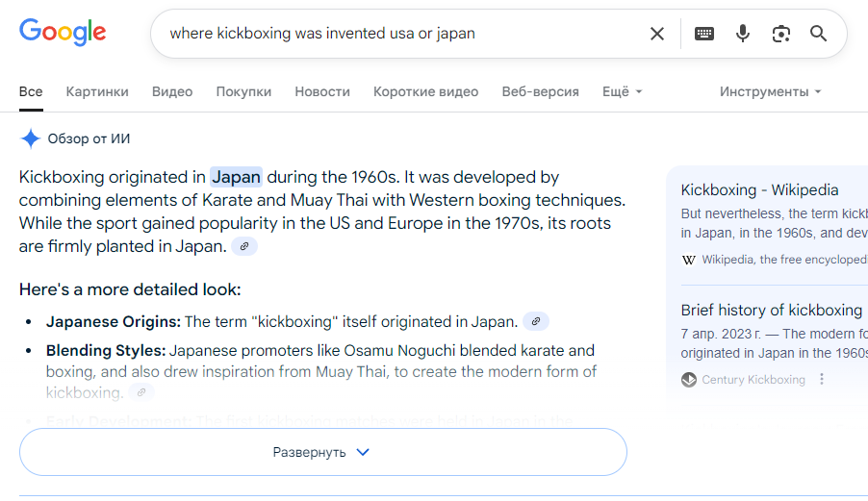Screen dimensions: 868x501
Task: Click 'Here's a more detailed look:' heading
Action: pyautogui.click(x=130, y=289)
